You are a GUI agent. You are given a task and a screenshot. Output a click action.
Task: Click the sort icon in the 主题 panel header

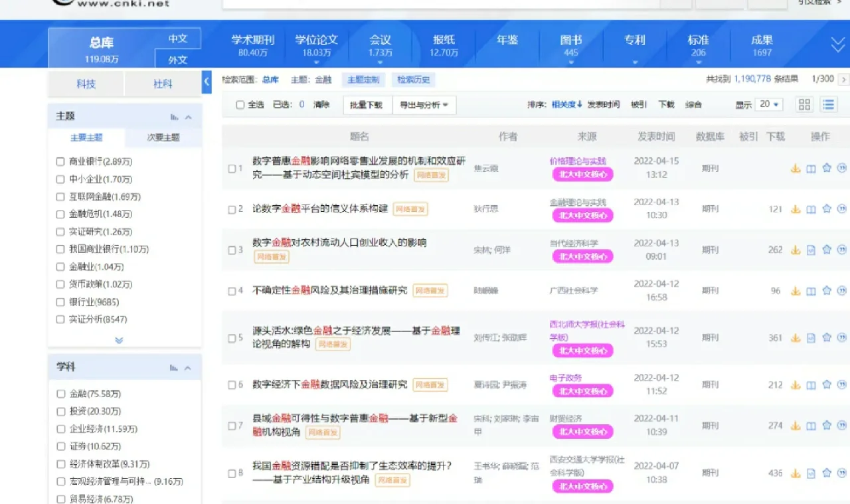click(174, 116)
